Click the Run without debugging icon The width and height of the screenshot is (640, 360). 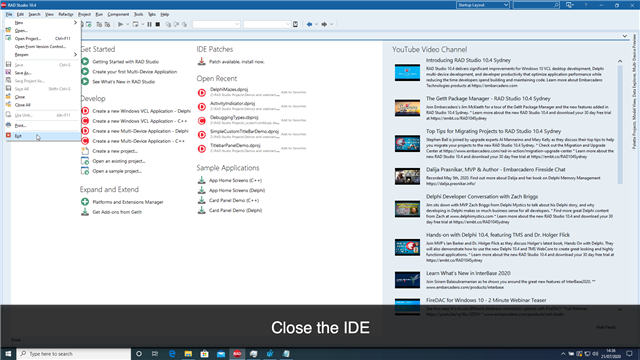pyautogui.click(x=136, y=24)
